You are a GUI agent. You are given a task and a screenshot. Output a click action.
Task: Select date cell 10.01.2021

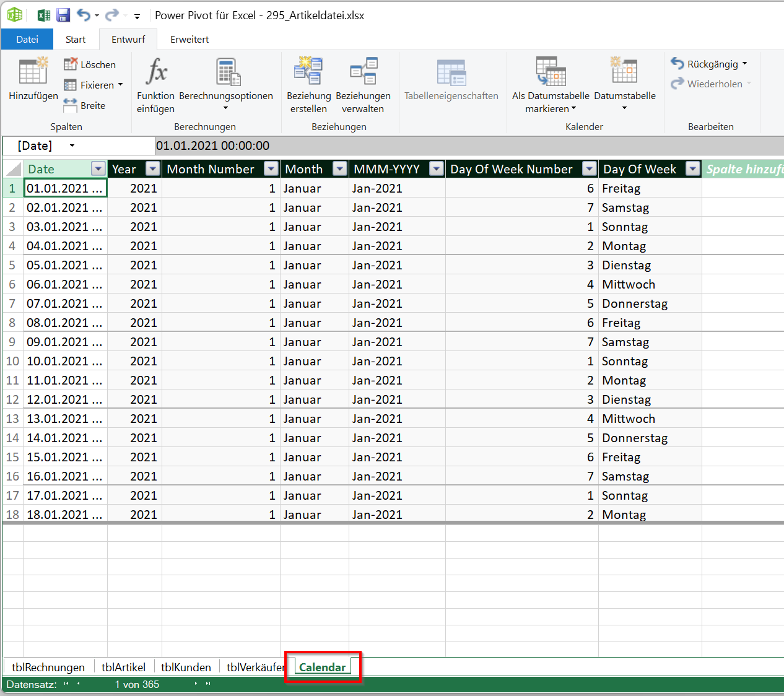[x=65, y=361]
